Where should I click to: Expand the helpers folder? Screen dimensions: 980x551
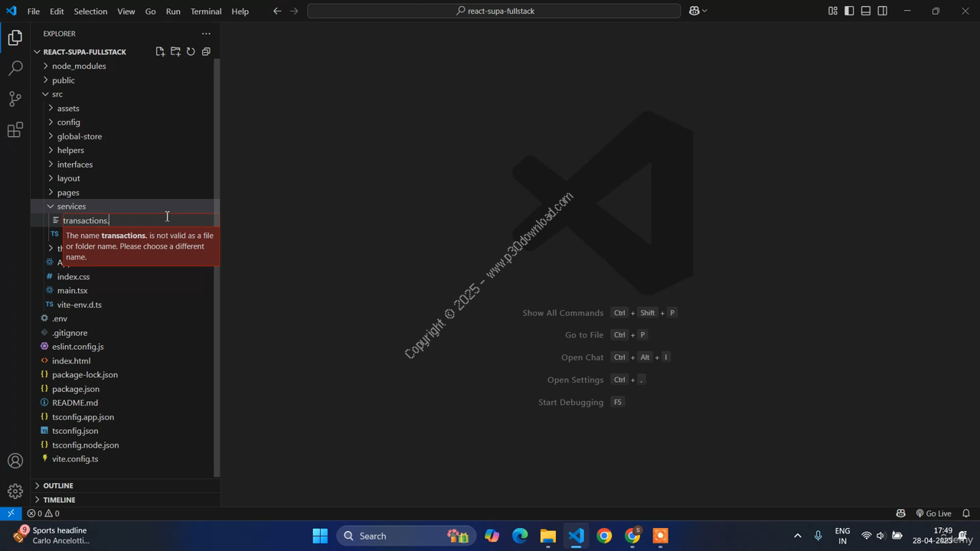70,151
